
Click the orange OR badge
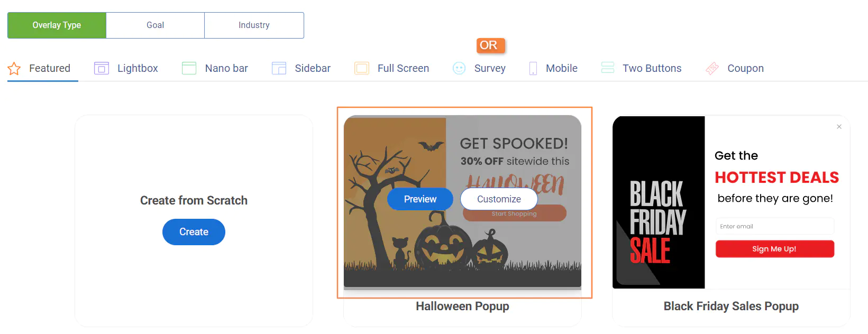point(490,45)
